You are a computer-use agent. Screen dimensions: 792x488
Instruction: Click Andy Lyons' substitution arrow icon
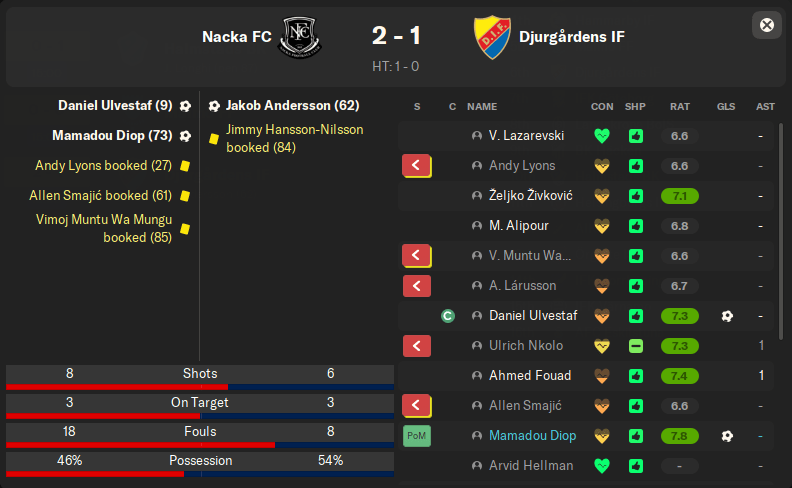[x=416, y=166]
